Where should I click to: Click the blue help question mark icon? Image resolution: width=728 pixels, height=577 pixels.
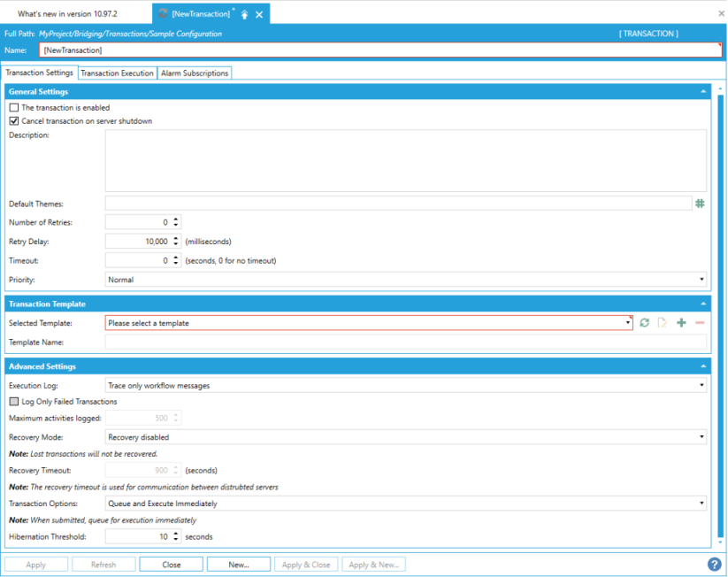(714, 564)
